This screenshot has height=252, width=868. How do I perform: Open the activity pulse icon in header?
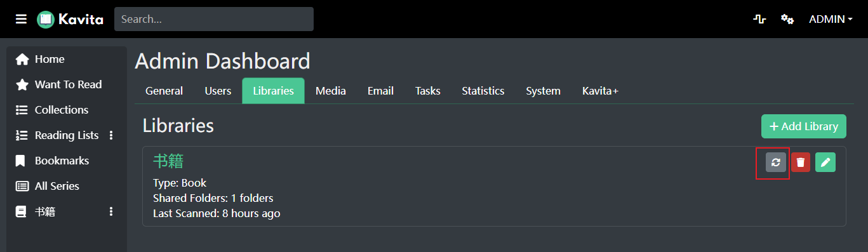click(759, 19)
